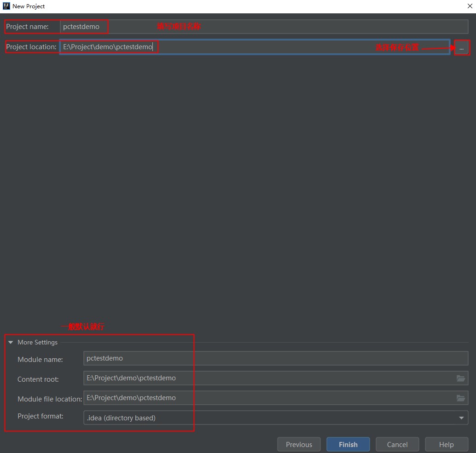Click the "Project location:" label
Screen dimensions: 476x453
(31, 47)
